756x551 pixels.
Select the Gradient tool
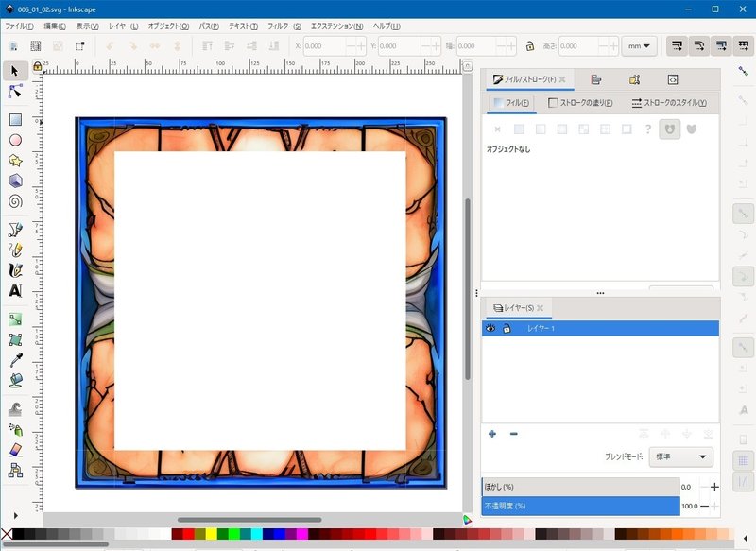15,319
